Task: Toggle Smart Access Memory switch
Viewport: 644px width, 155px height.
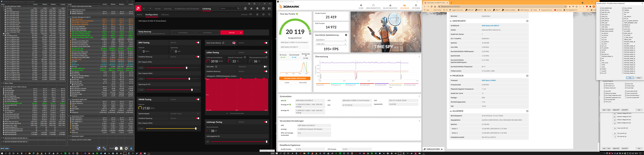Action: pos(266,43)
